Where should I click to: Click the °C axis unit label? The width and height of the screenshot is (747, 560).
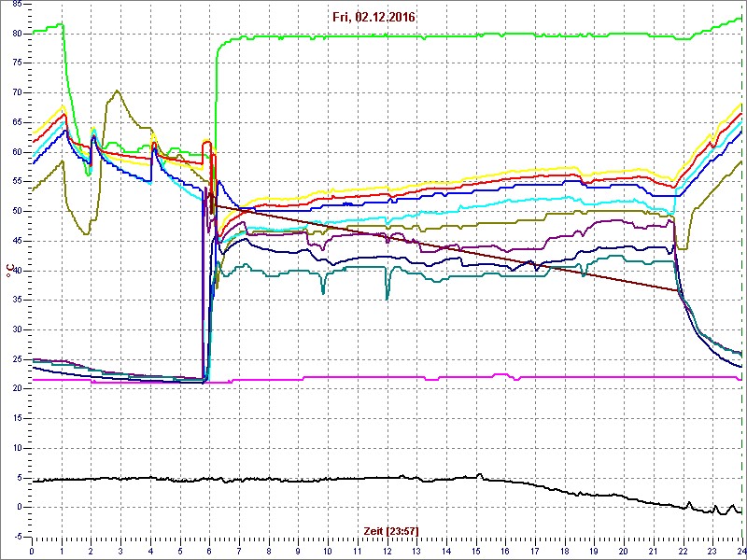click(8, 272)
